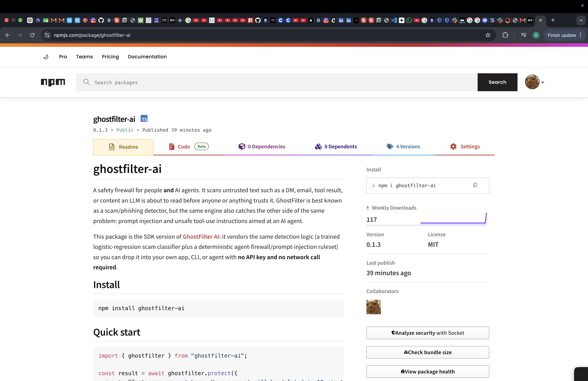Open a new browser tab
The width and height of the screenshot is (588, 381).
point(553,20)
